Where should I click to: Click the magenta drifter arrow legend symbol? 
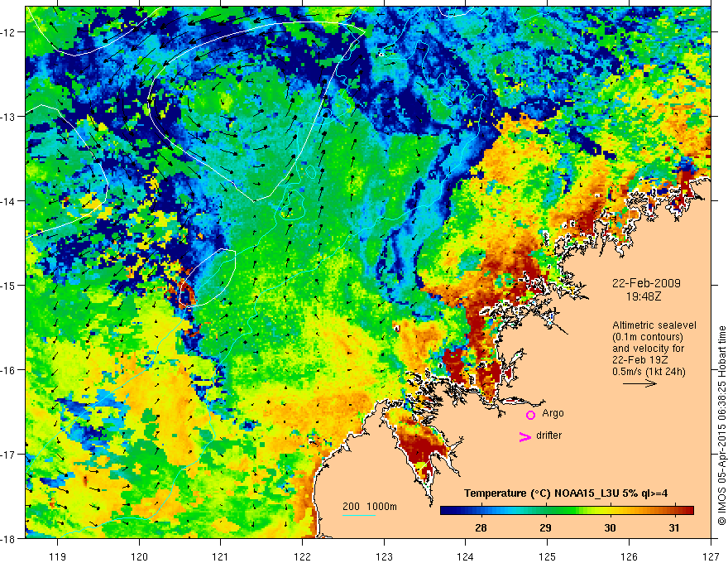(525, 436)
